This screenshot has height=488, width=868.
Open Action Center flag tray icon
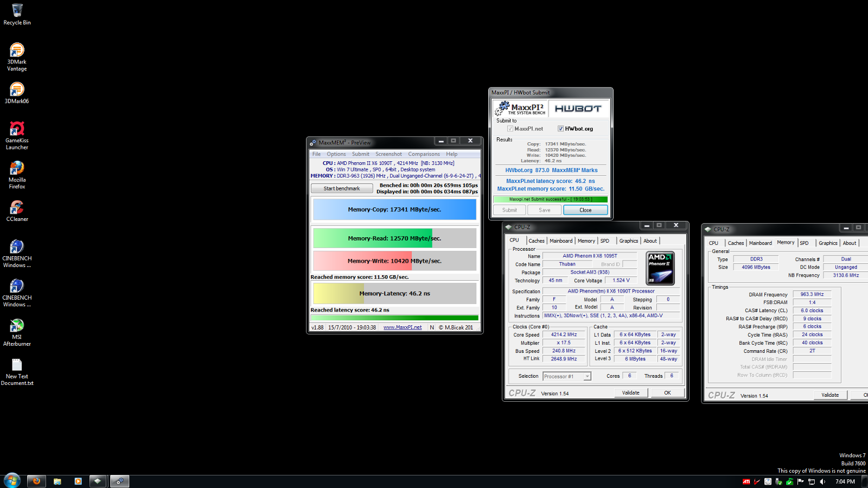click(801, 481)
